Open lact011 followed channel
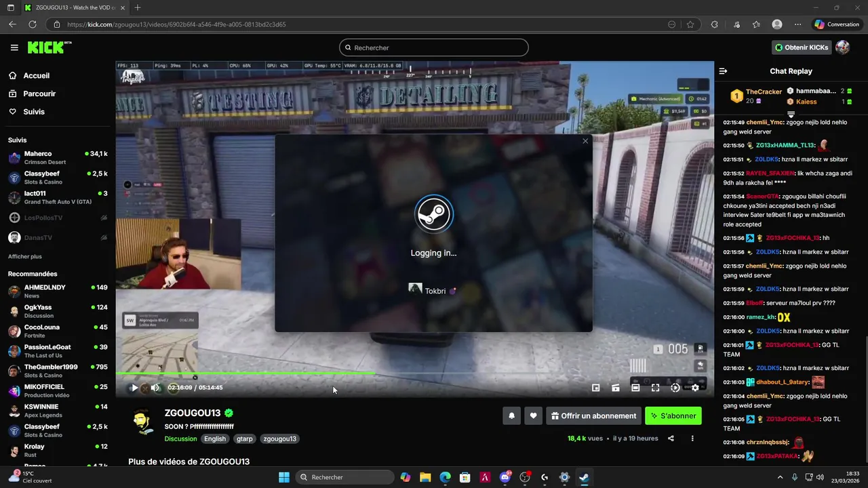 click(58, 198)
